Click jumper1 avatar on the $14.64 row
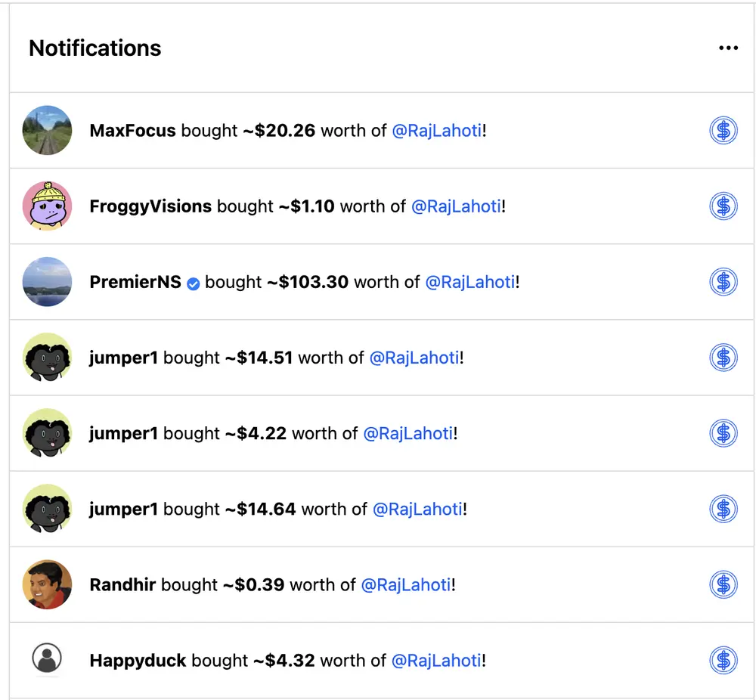This screenshot has height=700, width=756. (x=47, y=509)
